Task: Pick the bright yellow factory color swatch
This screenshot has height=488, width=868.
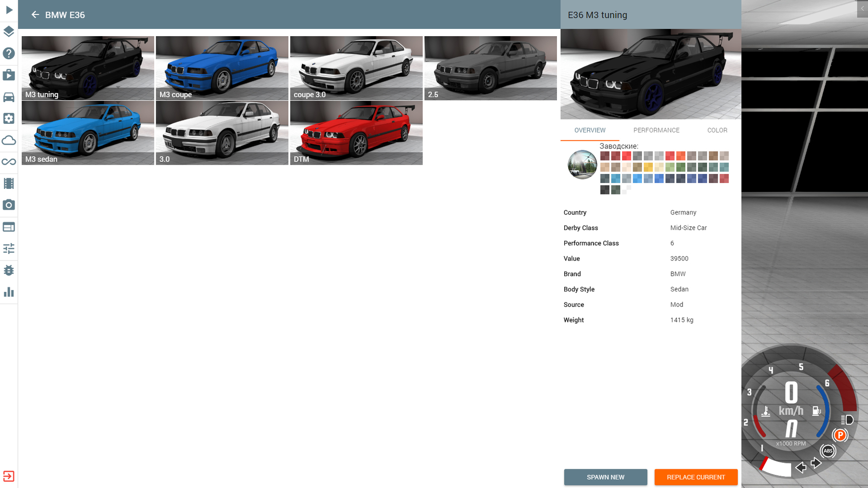Action: (x=648, y=167)
